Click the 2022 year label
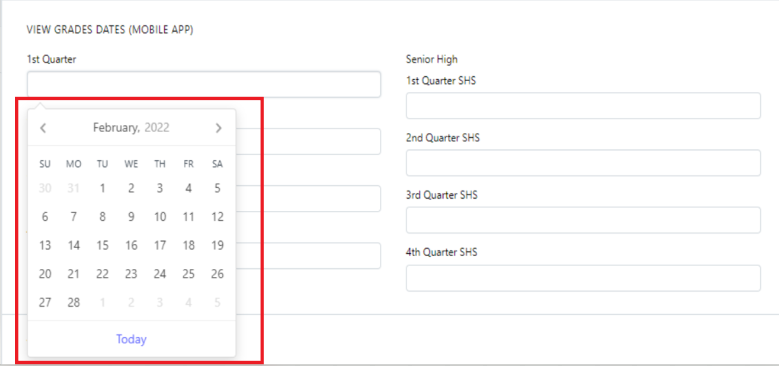Image resolution: width=779 pixels, height=366 pixels. (157, 128)
